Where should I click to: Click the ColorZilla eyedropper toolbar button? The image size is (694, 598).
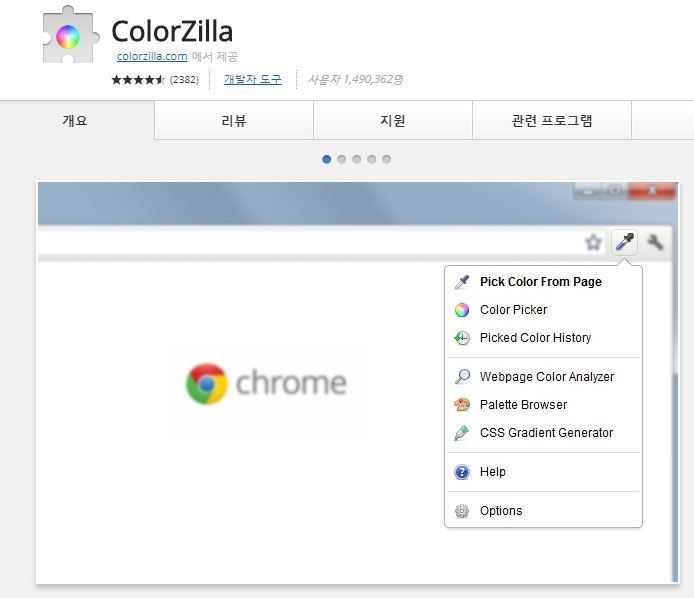coord(625,242)
